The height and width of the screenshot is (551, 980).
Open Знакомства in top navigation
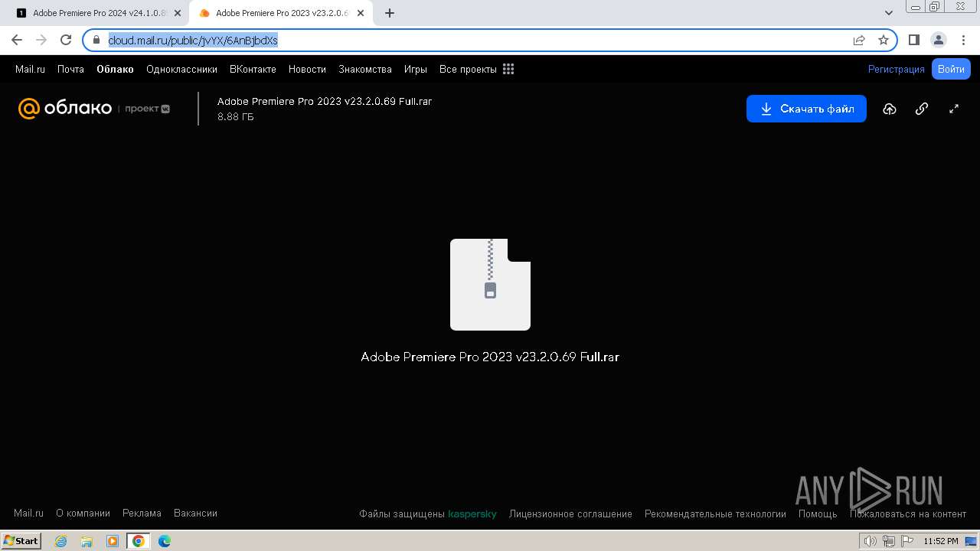point(365,69)
